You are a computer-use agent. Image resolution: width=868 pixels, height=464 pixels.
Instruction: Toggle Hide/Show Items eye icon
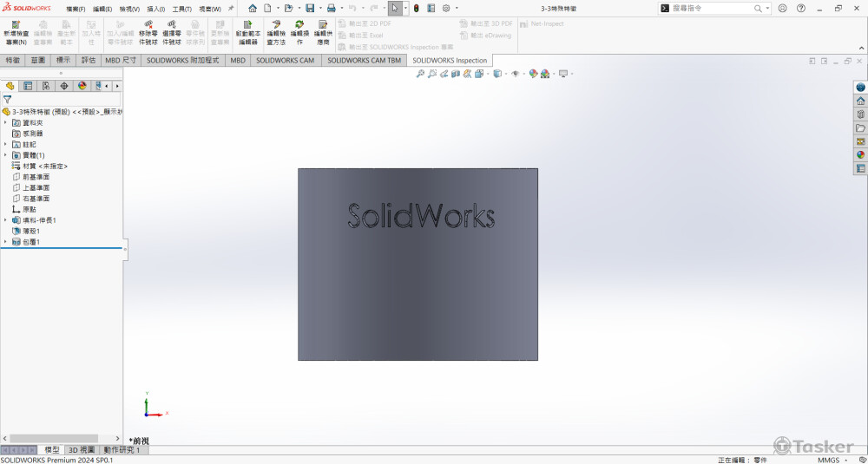pos(515,74)
